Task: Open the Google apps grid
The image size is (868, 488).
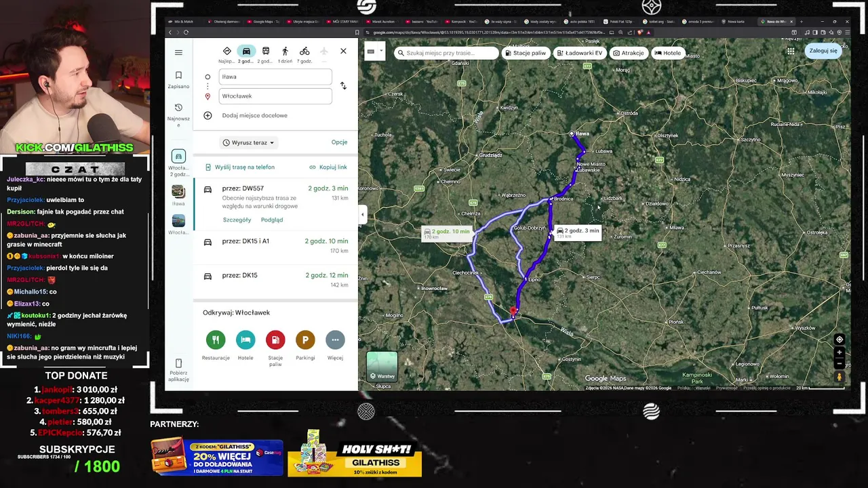Action: point(791,51)
